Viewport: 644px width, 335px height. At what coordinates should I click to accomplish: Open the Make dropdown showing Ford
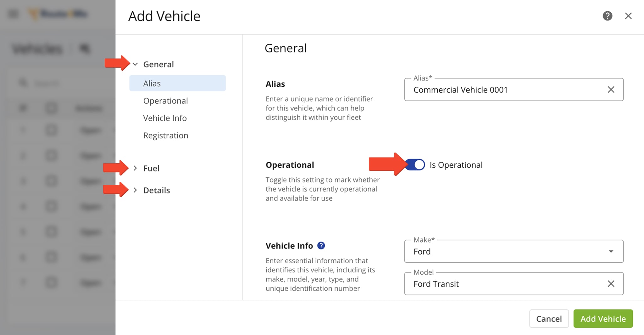[x=514, y=251]
